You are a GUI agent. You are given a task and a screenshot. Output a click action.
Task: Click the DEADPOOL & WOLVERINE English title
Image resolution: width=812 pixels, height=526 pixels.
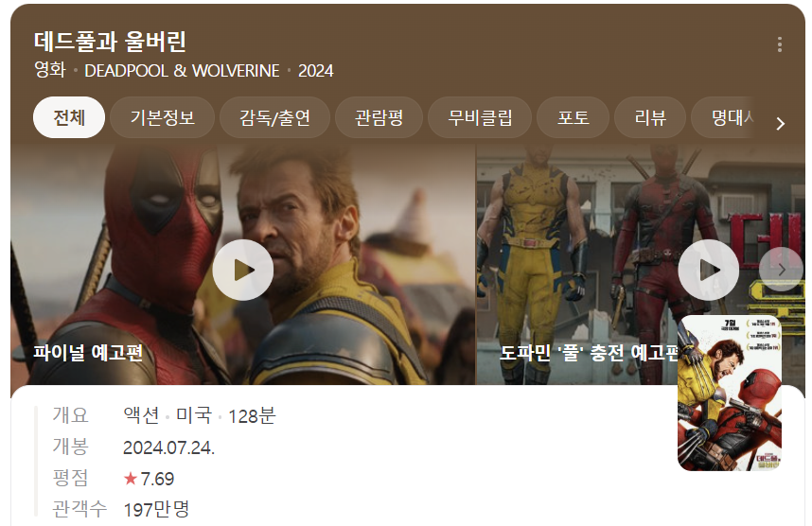(182, 70)
